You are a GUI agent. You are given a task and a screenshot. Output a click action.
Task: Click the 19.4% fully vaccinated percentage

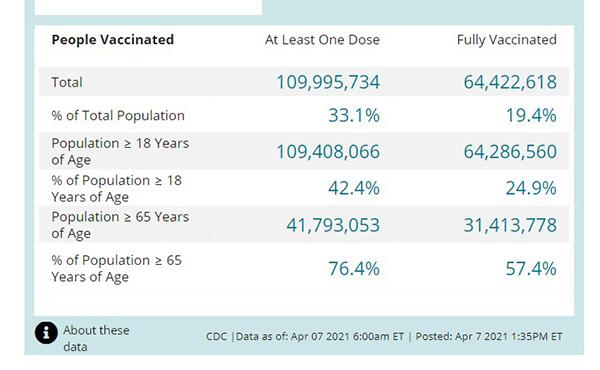click(x=531, y=115)
